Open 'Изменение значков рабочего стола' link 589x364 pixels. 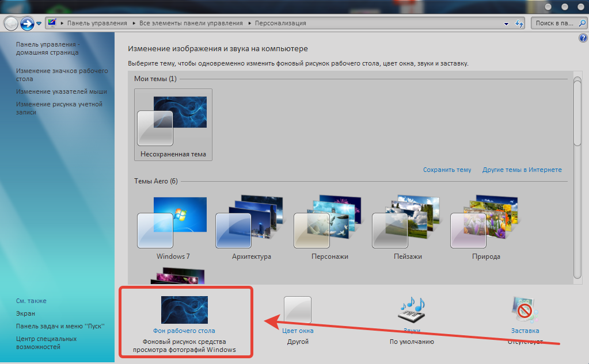coord(62,75)
